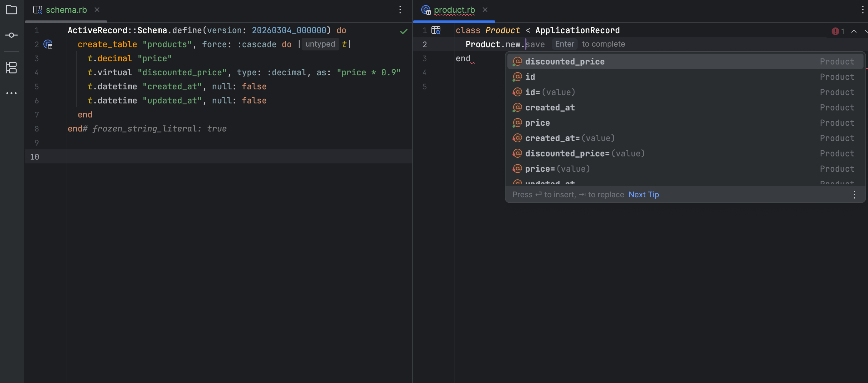
Task: Switch to the product.rb tab
Action: coord(454,10)
